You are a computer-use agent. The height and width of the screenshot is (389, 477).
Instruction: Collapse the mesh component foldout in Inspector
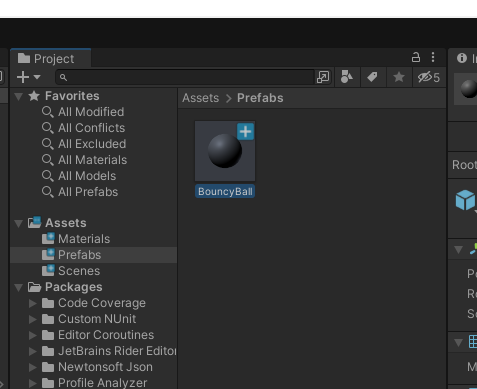[x=459, y=342]
